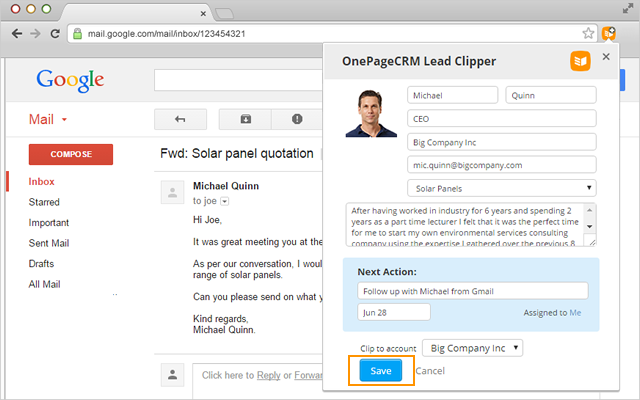Screen dimensions: 640x400
Task: Click the Compose button
Action: coord(71,154)
